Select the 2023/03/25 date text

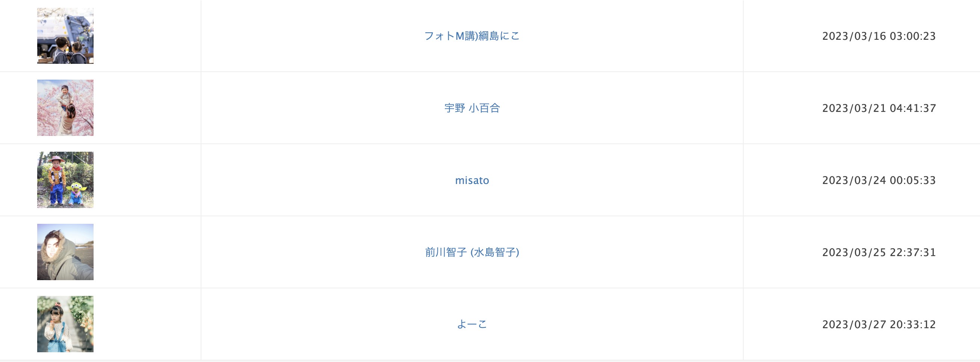click(x=854, y=252)
